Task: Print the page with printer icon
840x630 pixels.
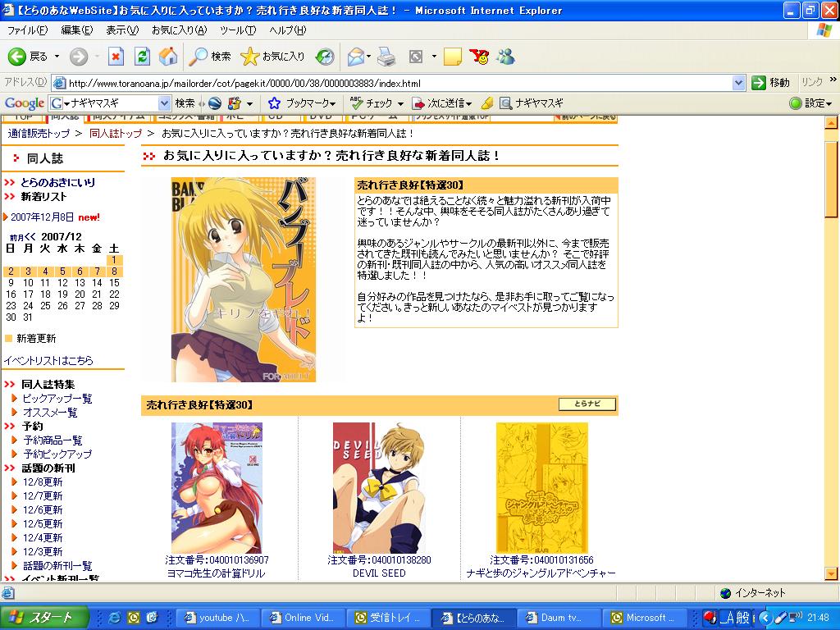Action: [386, 57]
